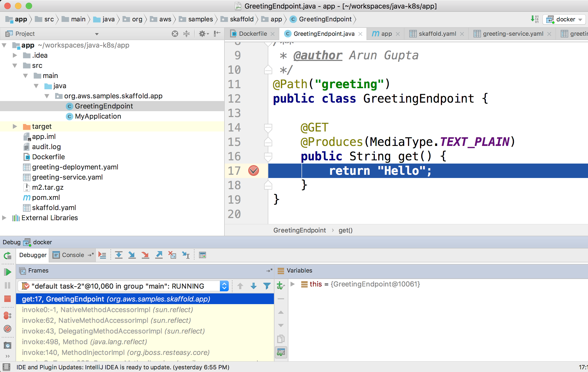The height and width of the screenshot is (372, 588).
Task: Click the Evaluate Expression calculator icon
Action: click(x=203, y=255)
